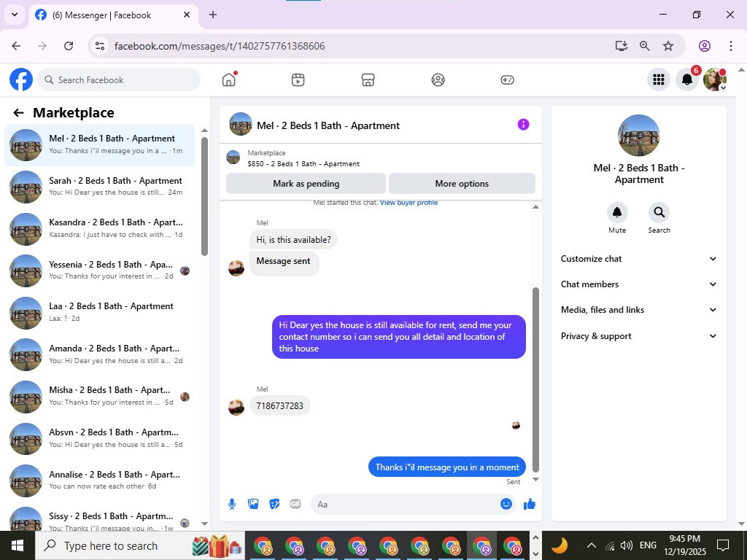Mute this Mel conversation

[617, 212]
